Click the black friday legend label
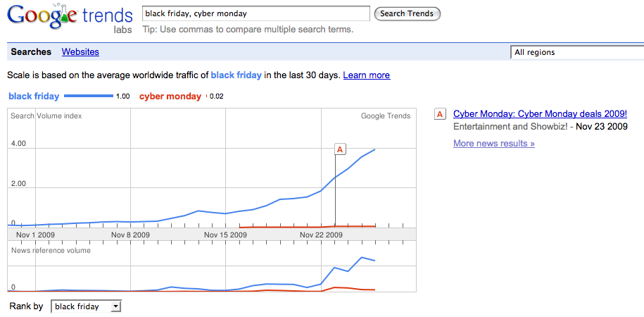644x317 pixels. (33, 97)
